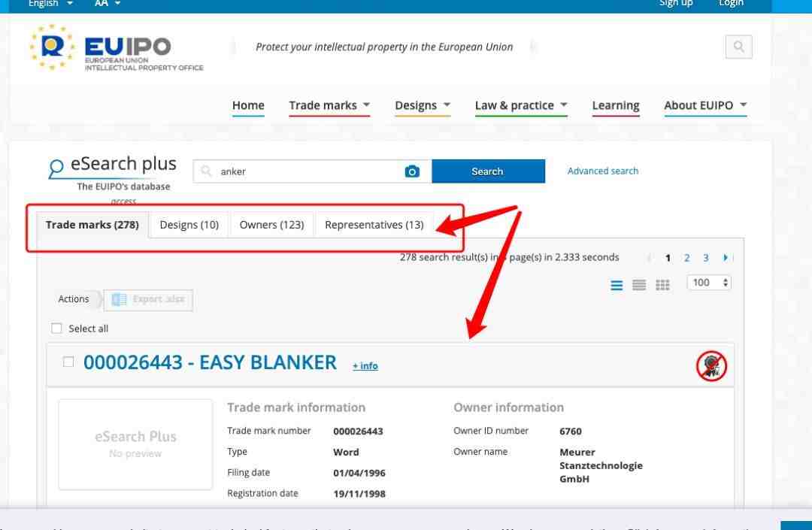Click the blue Search button

(x=488, y=171)
